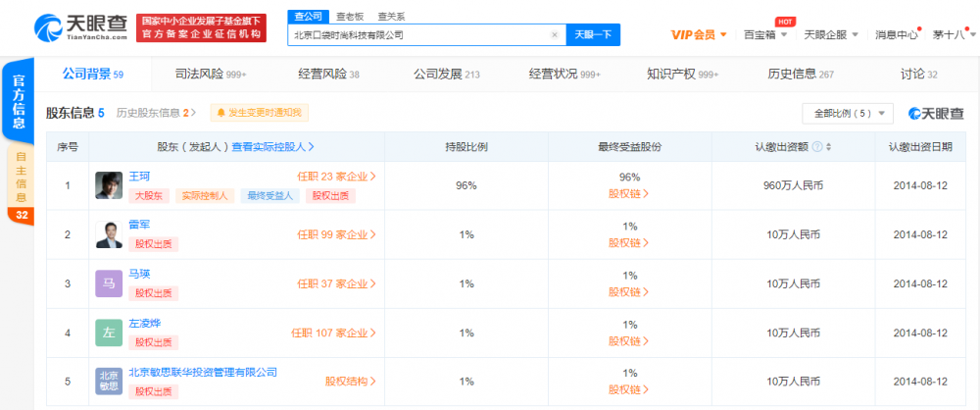
Task: Open the 查看实际控股人 link
Action: 272,147
